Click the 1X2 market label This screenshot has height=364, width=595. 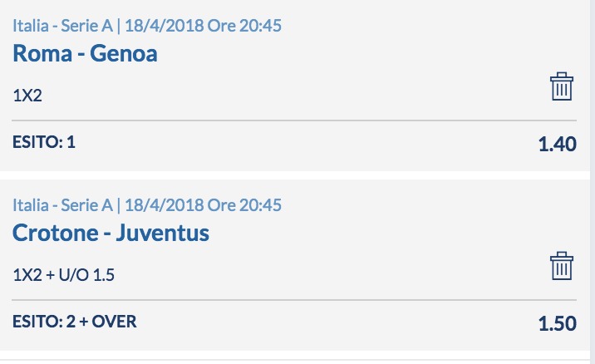tap(27, 96)
